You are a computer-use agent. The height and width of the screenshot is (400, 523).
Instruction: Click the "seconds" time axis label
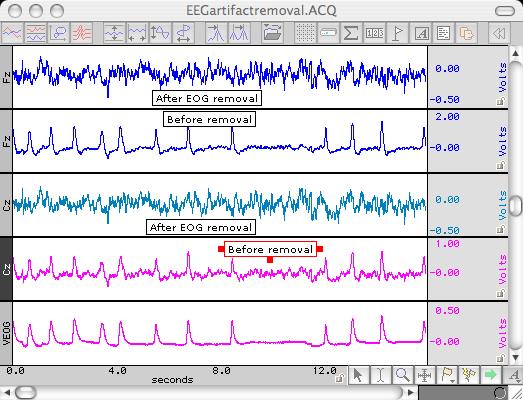pos(172,380)
